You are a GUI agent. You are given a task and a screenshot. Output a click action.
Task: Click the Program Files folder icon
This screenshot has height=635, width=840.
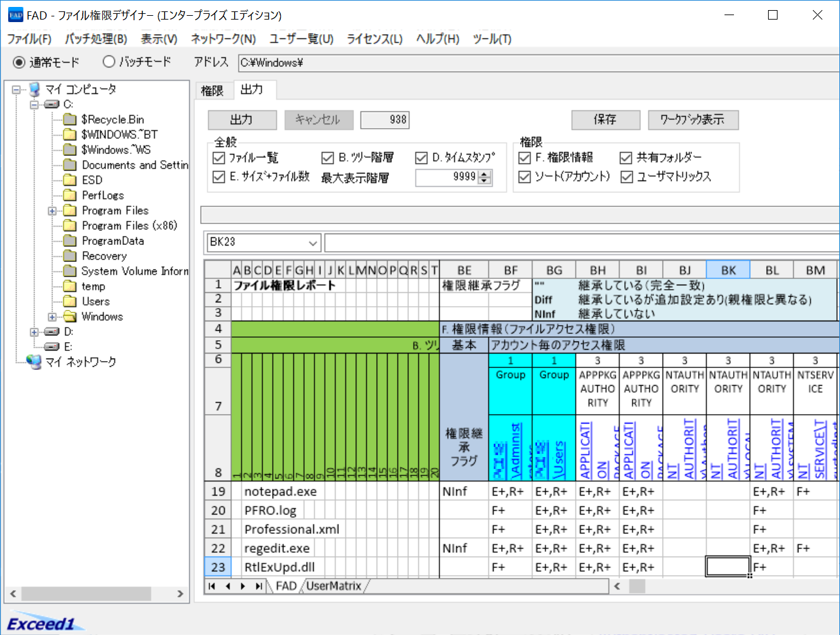pos(70,210)
